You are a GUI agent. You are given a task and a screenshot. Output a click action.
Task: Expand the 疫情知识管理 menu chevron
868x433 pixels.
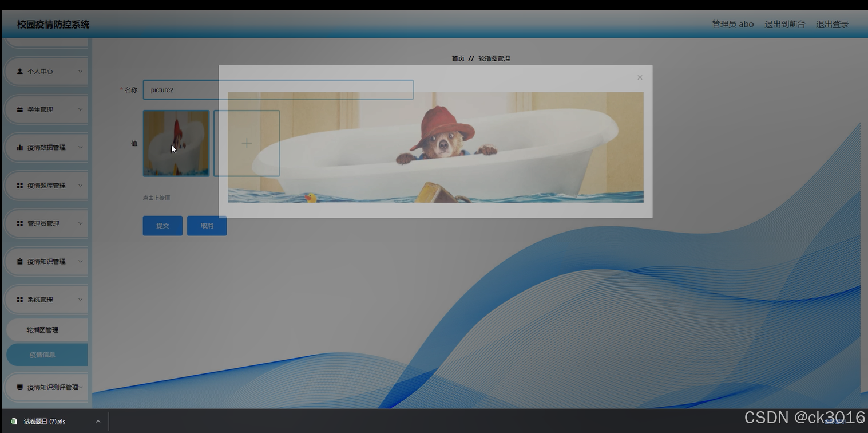[80, 262]
